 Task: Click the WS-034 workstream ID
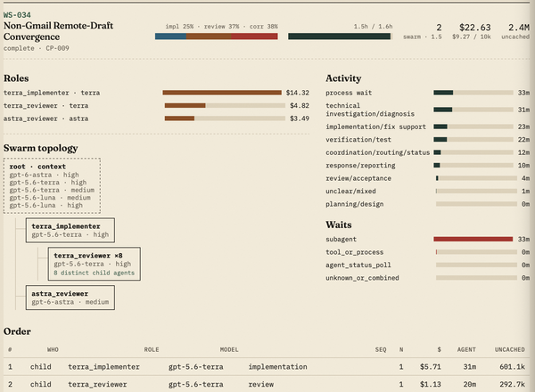[17, 15]
